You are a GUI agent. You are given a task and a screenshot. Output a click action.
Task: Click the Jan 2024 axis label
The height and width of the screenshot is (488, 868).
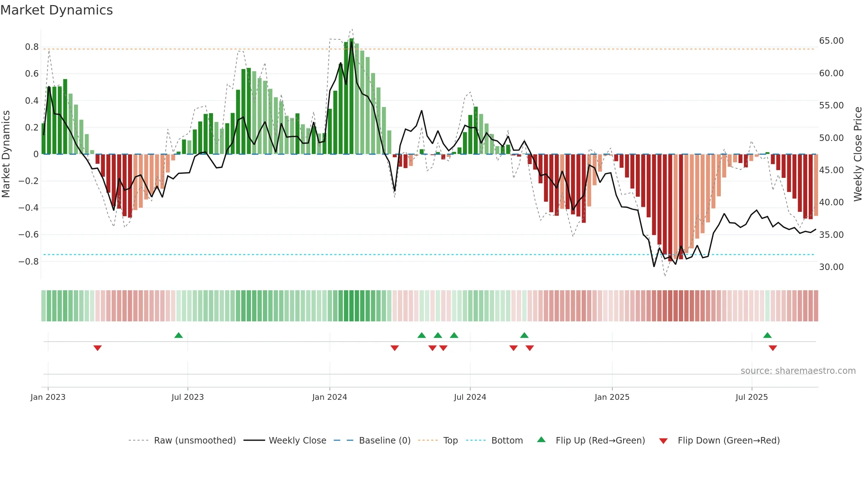click(330, 397)
